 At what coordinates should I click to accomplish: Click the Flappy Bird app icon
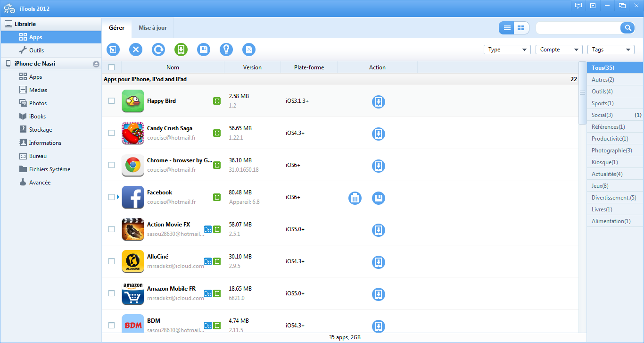(x=133, y=101)
